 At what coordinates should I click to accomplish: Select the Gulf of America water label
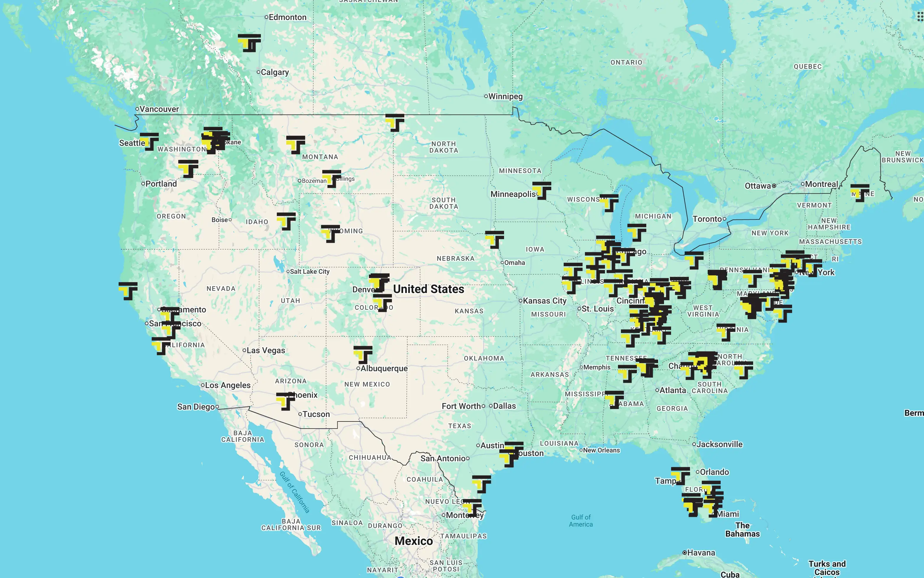(x=580, y=521)
